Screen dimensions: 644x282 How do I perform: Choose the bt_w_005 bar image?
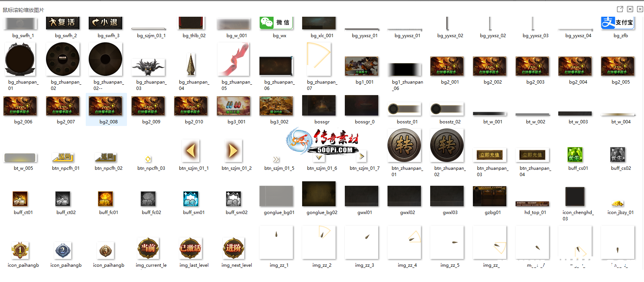[x=20, y=158]
